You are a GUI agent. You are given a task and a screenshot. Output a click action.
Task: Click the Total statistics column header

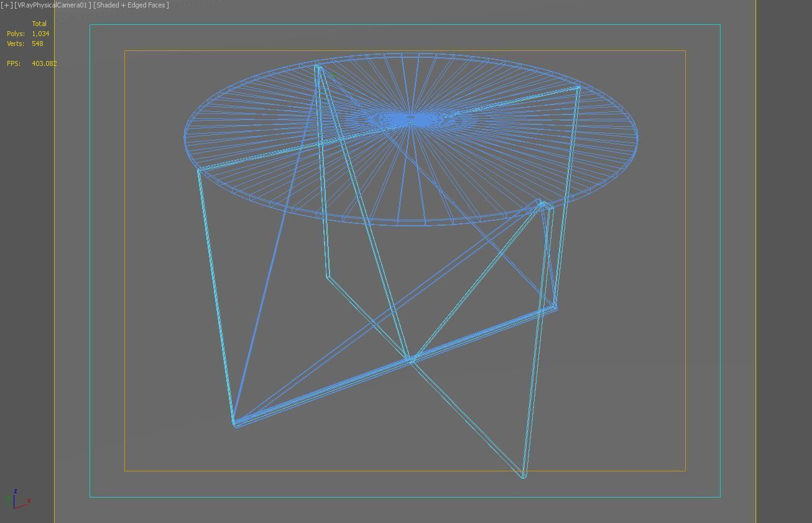[x=39, y=24]
